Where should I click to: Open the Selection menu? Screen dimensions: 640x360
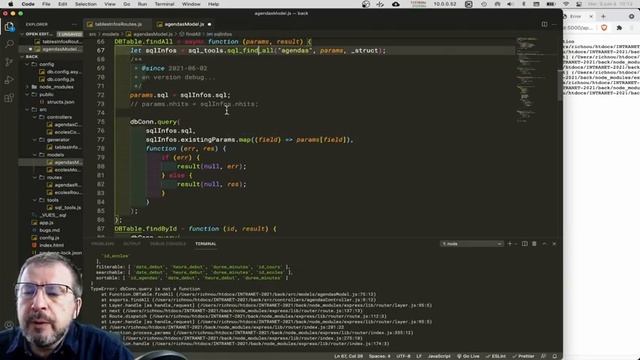tap(86, 4)
